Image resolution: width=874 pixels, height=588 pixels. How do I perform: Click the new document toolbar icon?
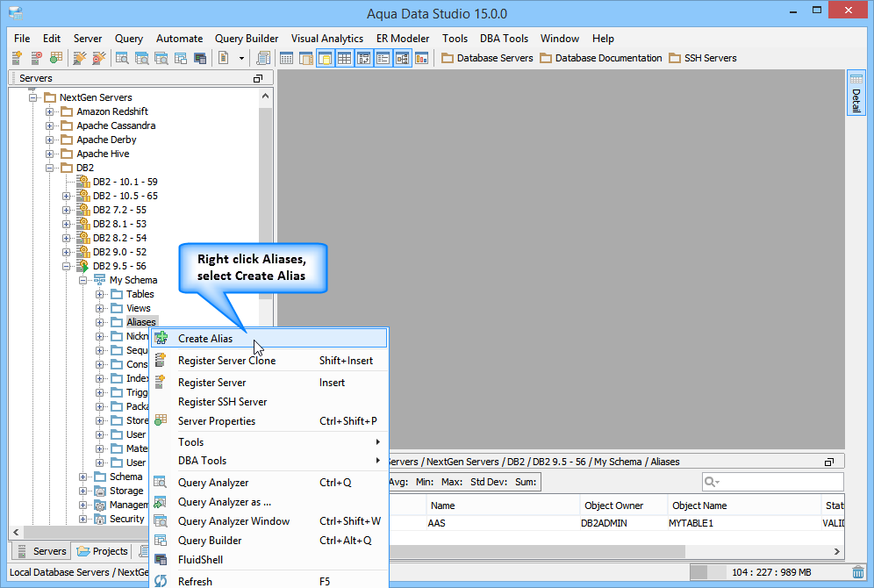pos(224,58)
